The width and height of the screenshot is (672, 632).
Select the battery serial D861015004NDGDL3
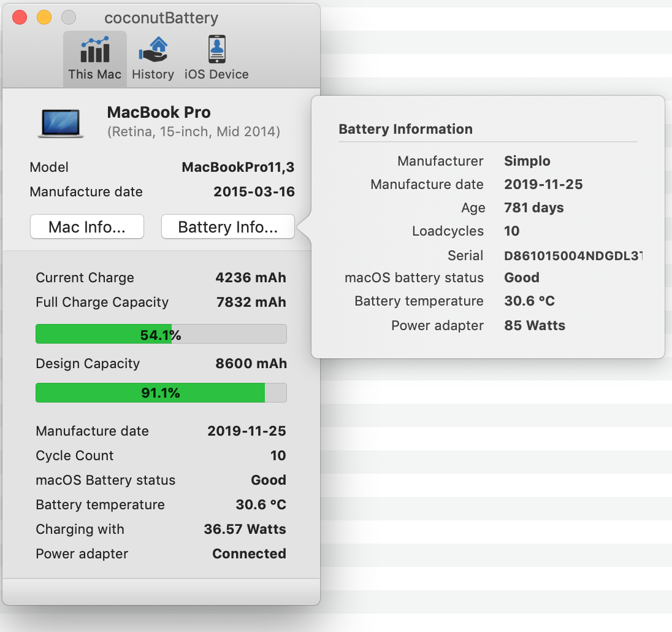tap(573, 256)
